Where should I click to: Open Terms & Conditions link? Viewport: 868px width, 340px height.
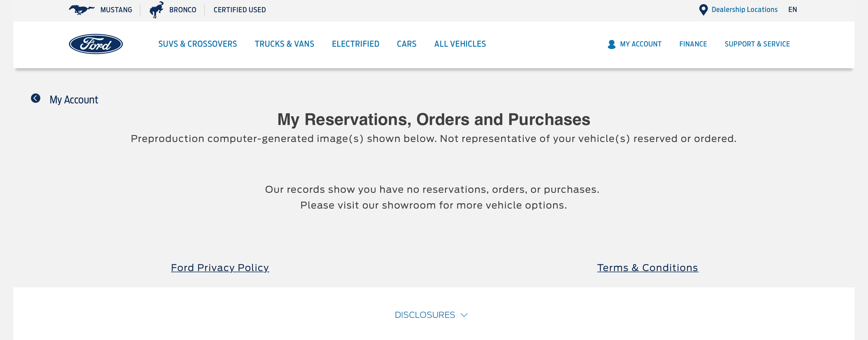(647, 268)
